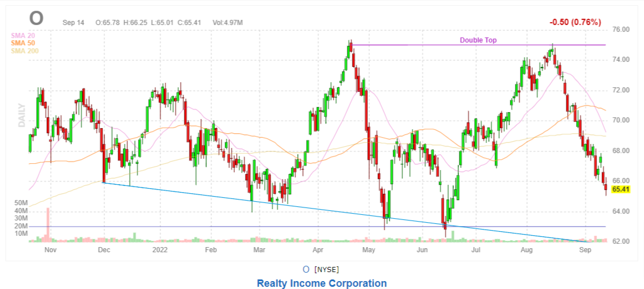Viewport: 644px width, 289px height.
Task: Click the 68.00 price axis label
Action: coord(621,151)
